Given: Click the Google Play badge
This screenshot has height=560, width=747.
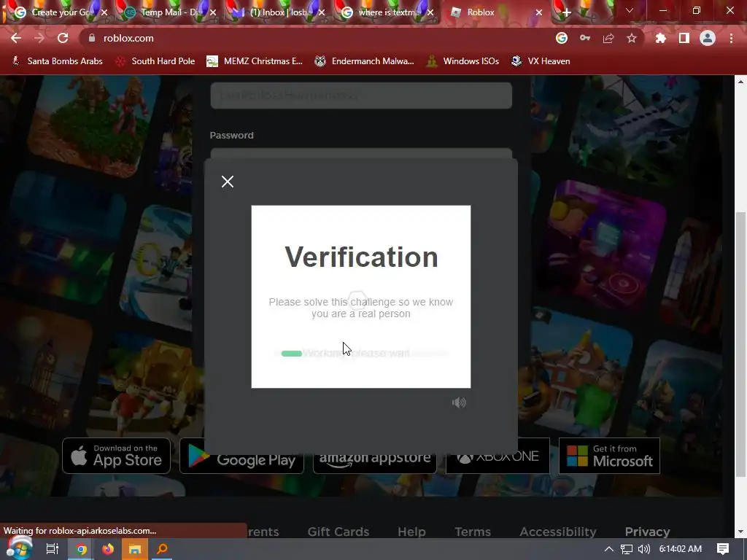Looking at the screenshot, I should 241,456.
